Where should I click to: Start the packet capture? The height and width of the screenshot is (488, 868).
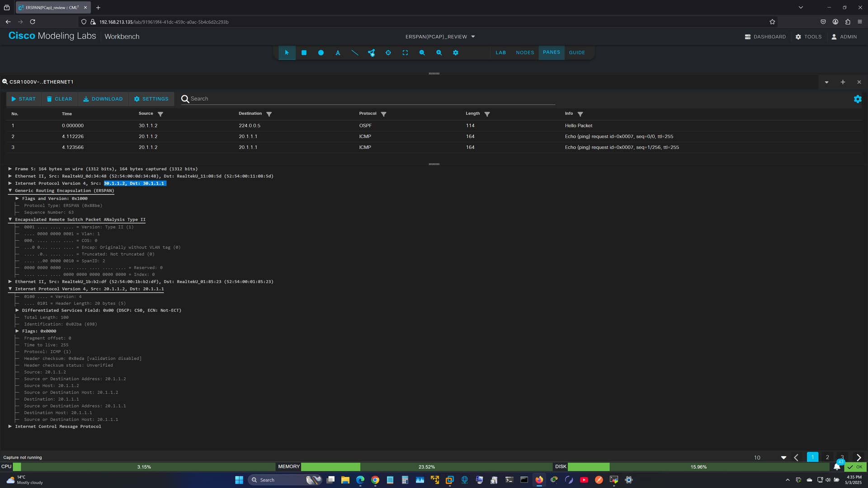pos(24,99)
